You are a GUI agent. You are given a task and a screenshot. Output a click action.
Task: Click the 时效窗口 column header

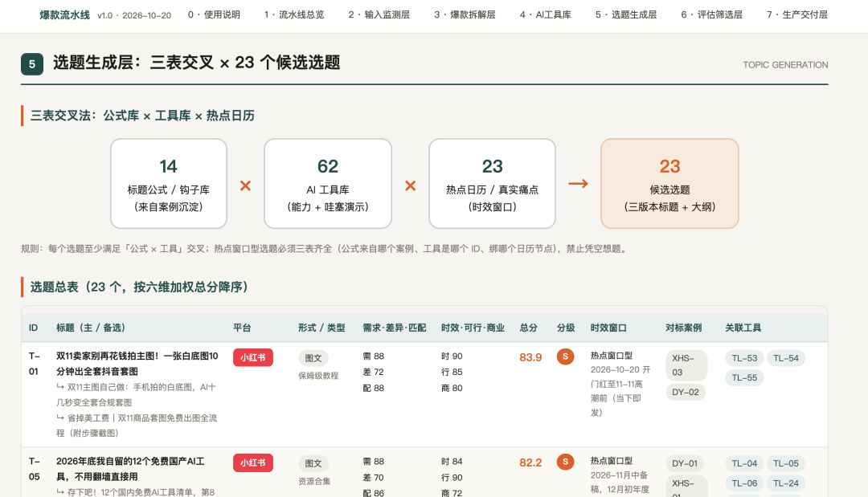click(x=608, y=328)
